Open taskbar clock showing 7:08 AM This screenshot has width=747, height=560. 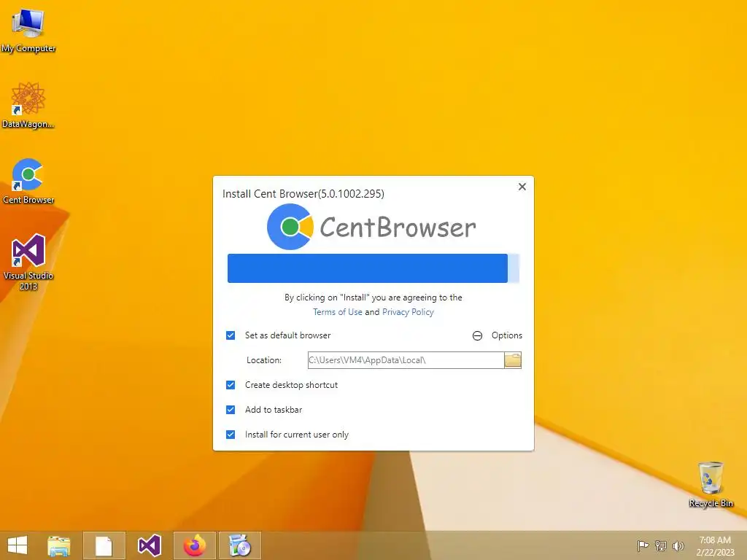(715, 545)
